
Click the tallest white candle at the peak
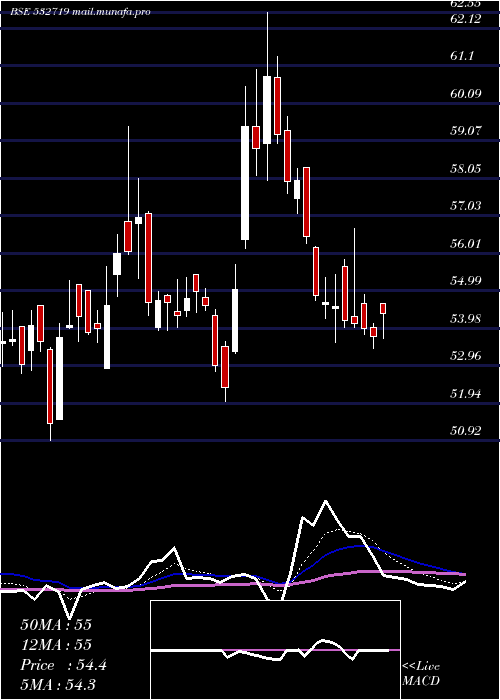coord(267,110)
